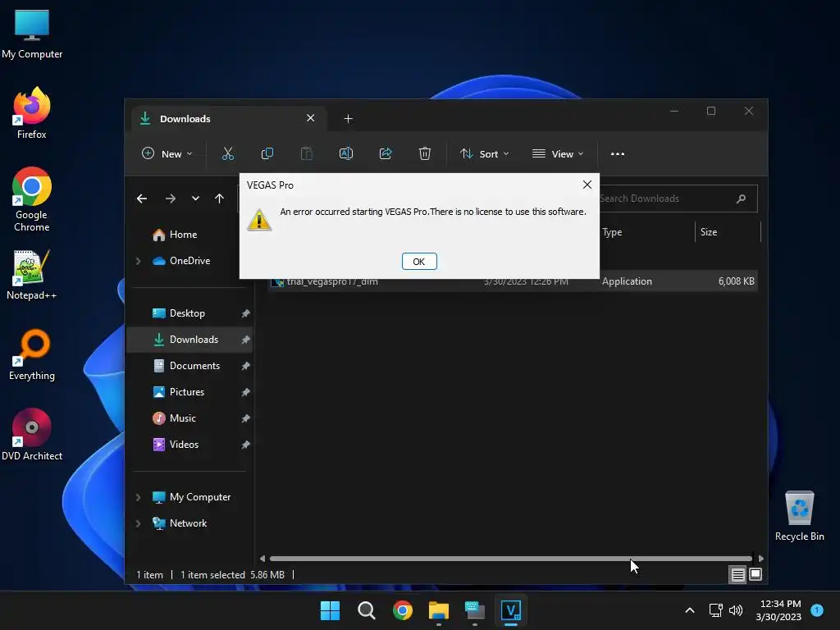Viewport: 840px width, 630px height.
Task: Open Desktop in the sidebar
Action: coord(187,313)
